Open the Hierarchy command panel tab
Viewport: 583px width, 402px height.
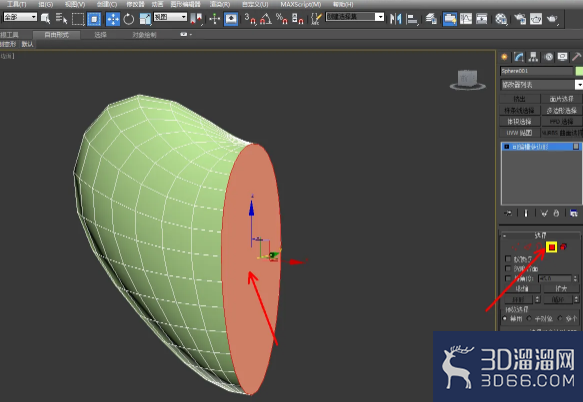tap(533, 57)
